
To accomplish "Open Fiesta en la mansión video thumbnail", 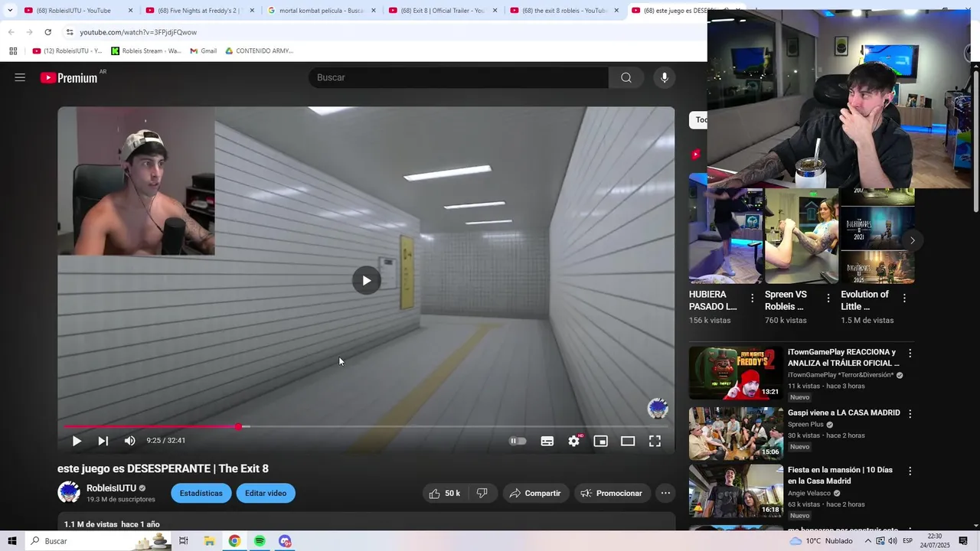I will pos(736,491).
